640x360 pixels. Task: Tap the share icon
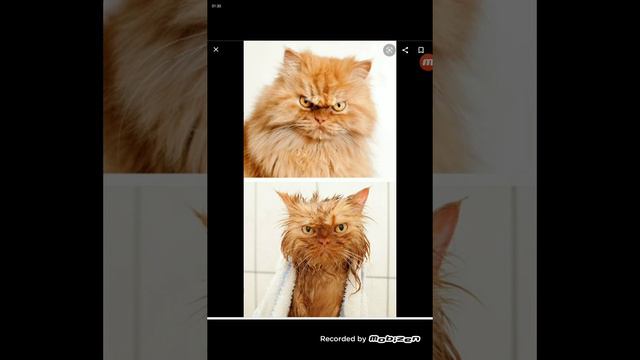click(x=405, y=50)
